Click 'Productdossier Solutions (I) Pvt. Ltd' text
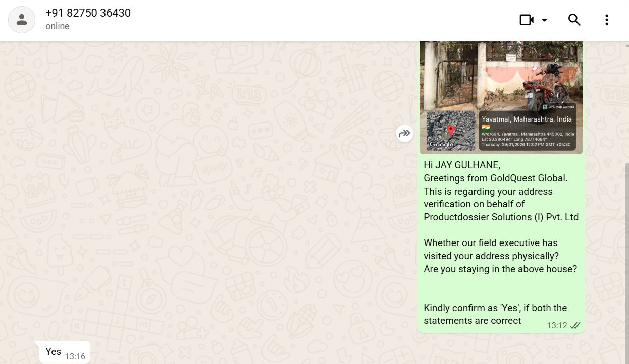The image size is (629, 364). pos(501,217)
